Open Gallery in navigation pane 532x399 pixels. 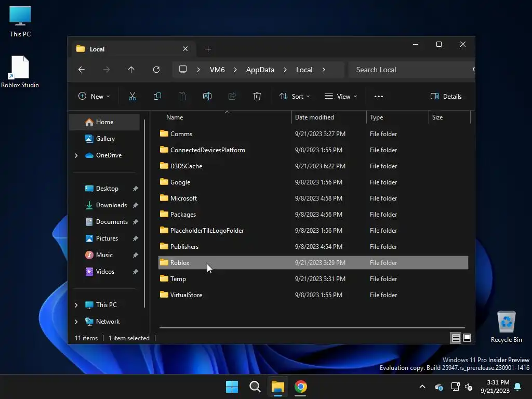coord(105,139)
